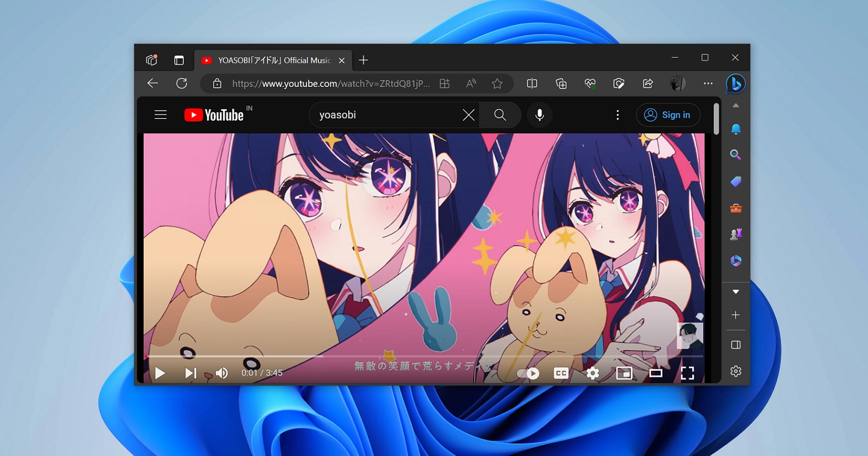
Task: Enable miniplayer mode
Action: (624, 373)
